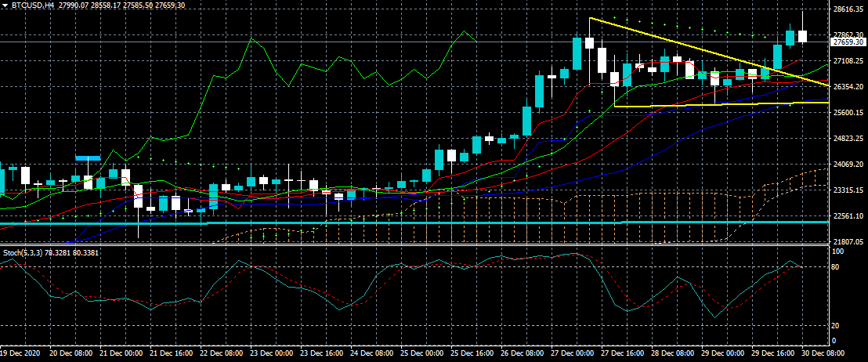Click the 27659.30 current price tag
Screen dimensions: 868x362
pyautogui.click(x=848, y=42)
